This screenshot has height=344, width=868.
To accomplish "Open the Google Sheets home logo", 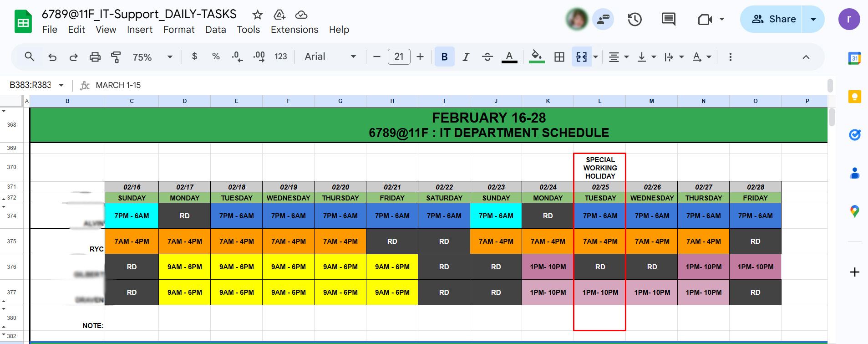I will pyautogui.click(x=23, y=21).
